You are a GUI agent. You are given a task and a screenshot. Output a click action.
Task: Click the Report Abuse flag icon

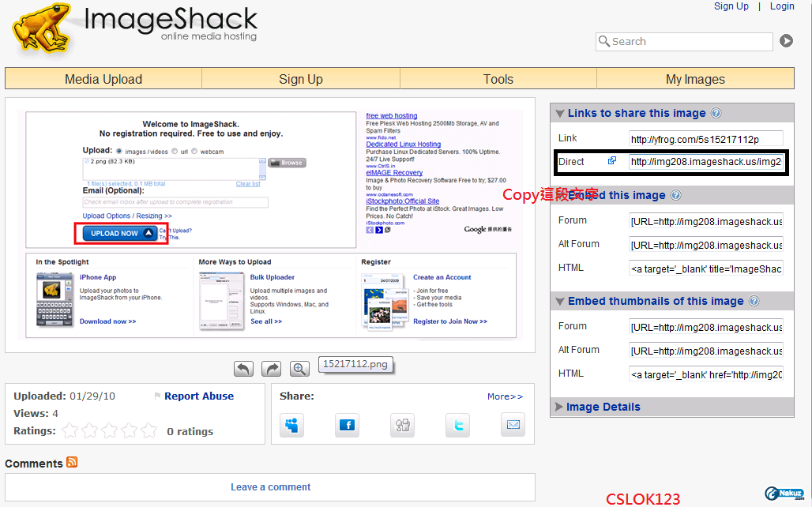(x=157, y=396)
